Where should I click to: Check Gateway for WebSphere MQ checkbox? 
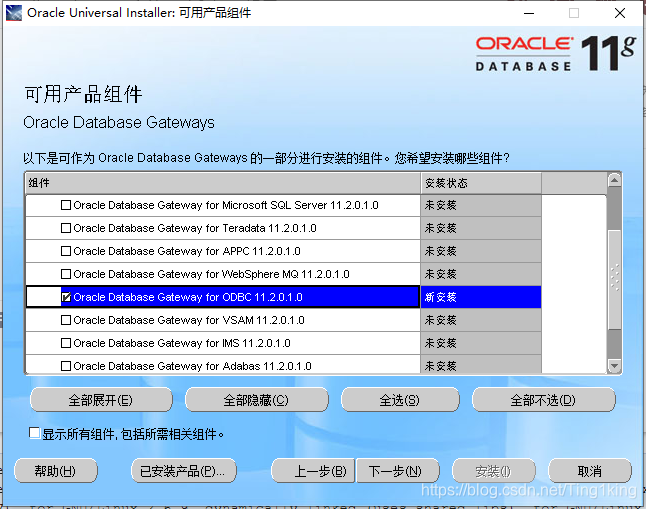coord(66,274)
